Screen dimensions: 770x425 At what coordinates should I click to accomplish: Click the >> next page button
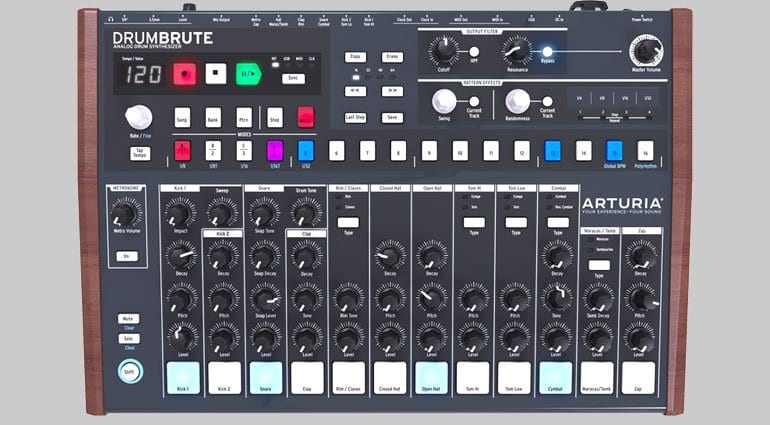[x=392, y=91]
